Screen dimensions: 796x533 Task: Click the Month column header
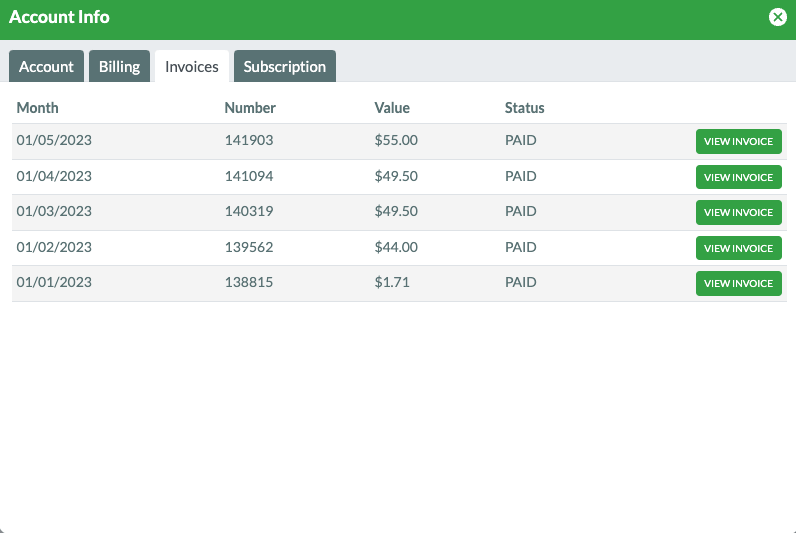click(x=38, y=108)
